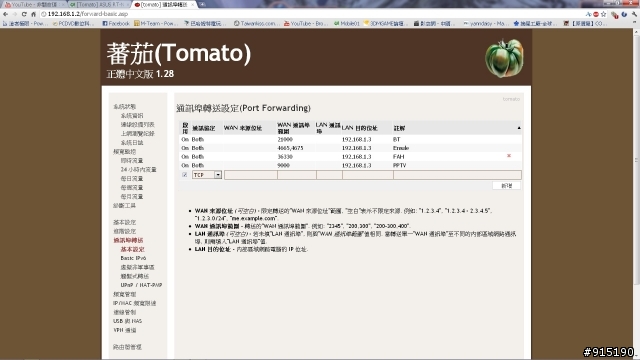Open the Facebook bookmark
This screenshot has height=360, width=640.
click(116, 23)
